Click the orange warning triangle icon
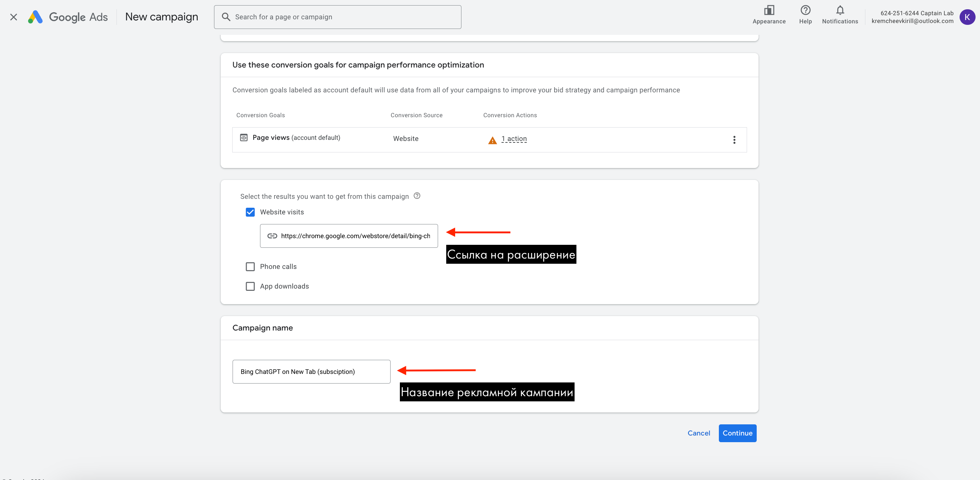980x480 pixels. pyautogui.click(x=492, y=140)
